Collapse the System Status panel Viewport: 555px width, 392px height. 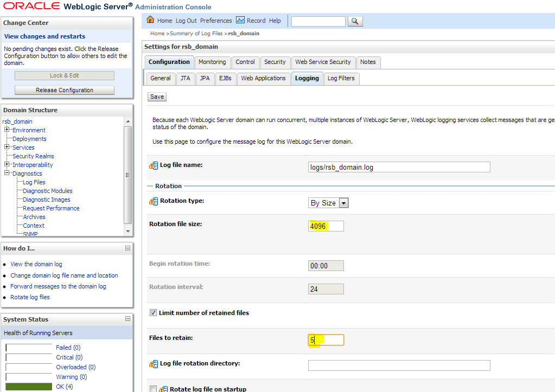click(x=128, y=319)
